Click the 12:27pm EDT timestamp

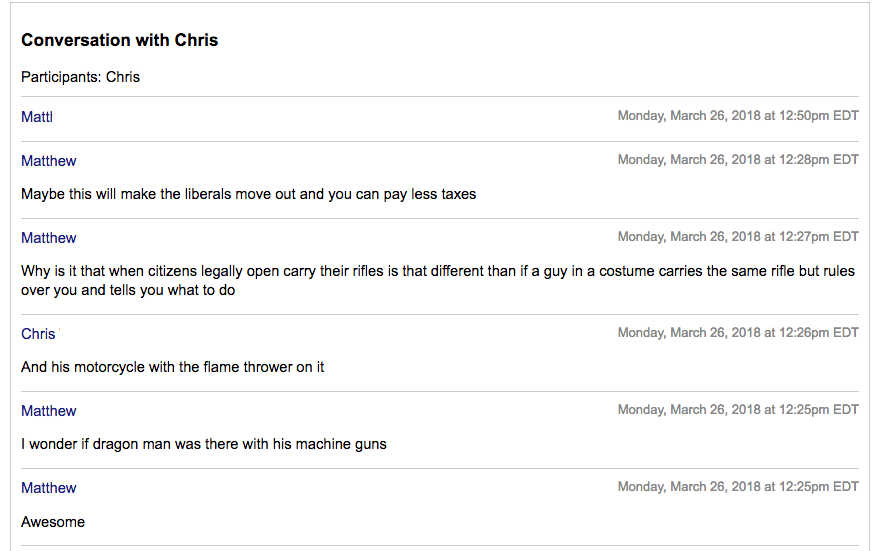(738, 237)
